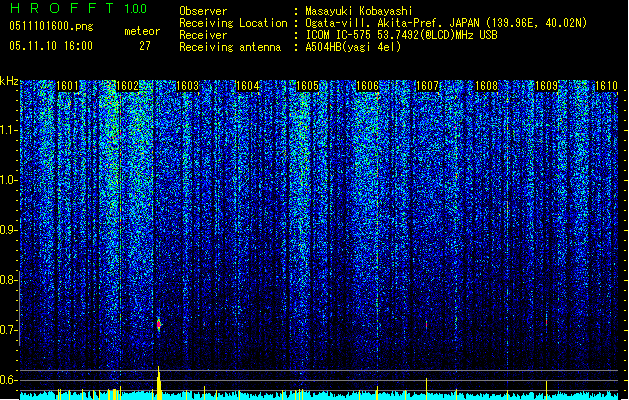Click the 0.9 kHz axis tick label
629x400 pixels.
point(8,230)
